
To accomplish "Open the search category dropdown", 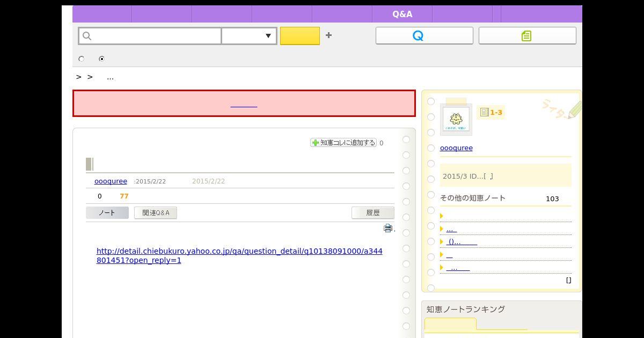I will (250, 36).
